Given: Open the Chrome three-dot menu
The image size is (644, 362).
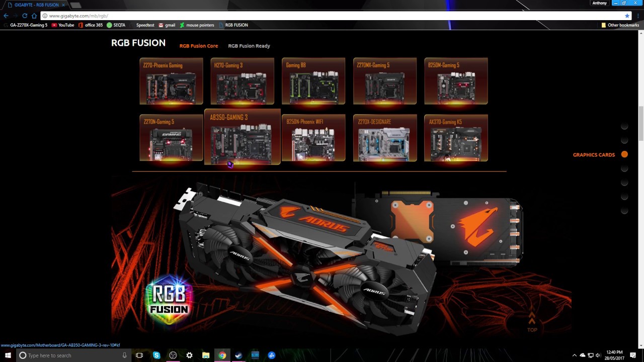Looking at the screenshot, I should 639,16.
